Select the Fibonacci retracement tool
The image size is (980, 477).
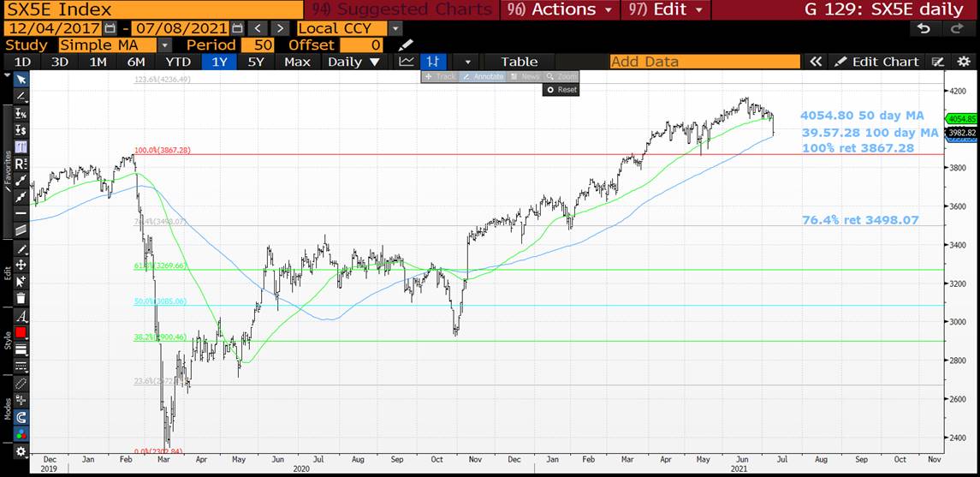tap(21, 147)
